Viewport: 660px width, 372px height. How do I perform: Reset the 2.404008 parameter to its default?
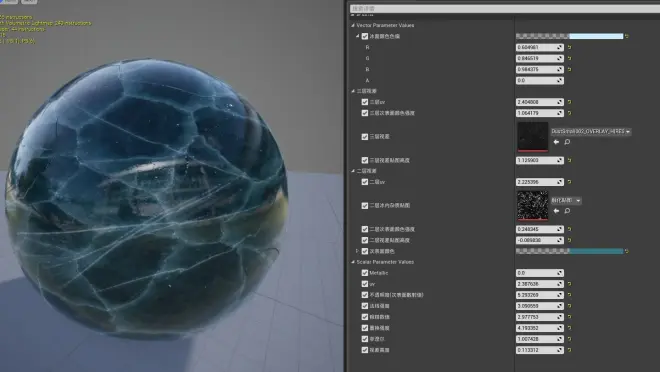coord(570,102)
